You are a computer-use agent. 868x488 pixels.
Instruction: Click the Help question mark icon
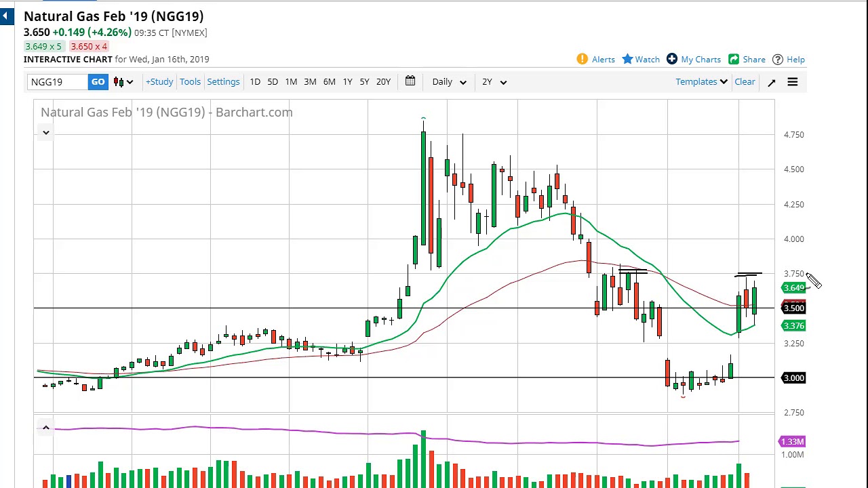coord(778,60)
